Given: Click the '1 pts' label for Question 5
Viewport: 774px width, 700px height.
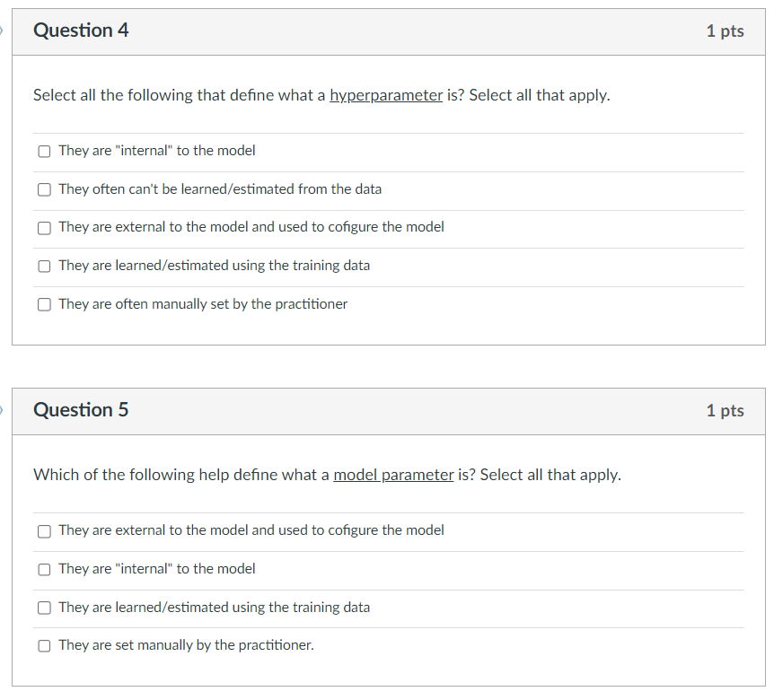Looking at the screenshot, I should point(725,411).
